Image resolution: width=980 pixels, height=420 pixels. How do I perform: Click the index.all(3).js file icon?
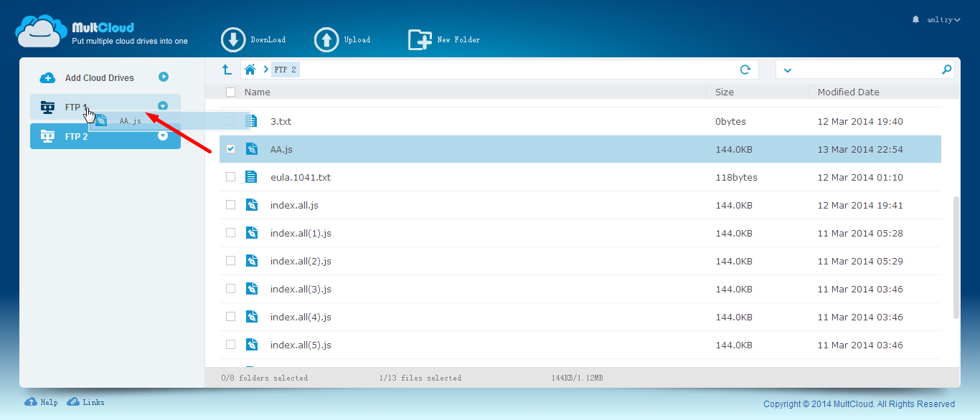pyautogui.click(x=251, y=289)
